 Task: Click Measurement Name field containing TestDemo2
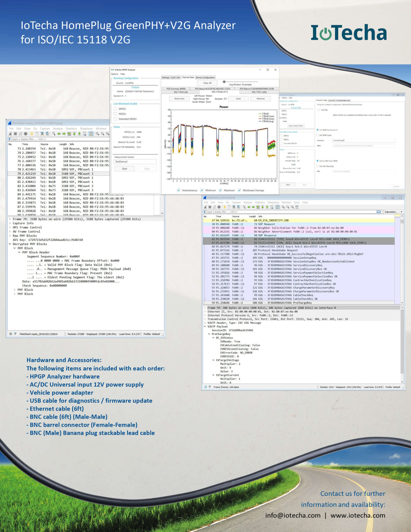tap(135, 162)
